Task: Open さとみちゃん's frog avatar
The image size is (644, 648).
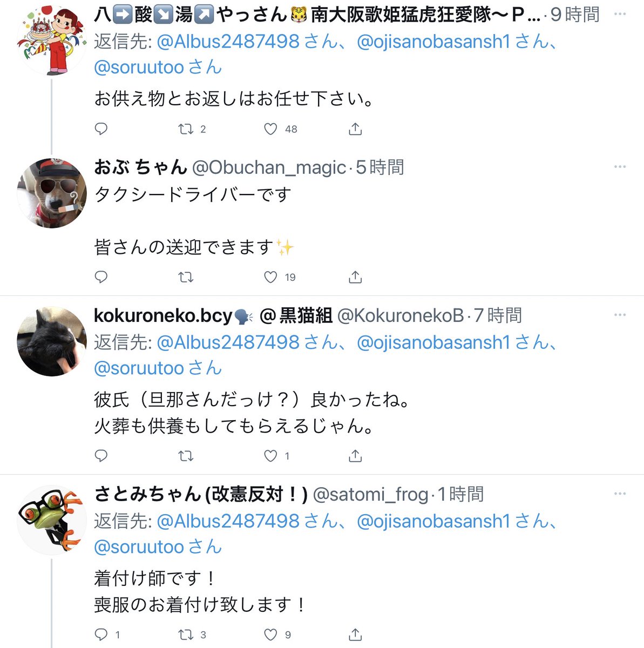Action: click(x=52, y=520)
